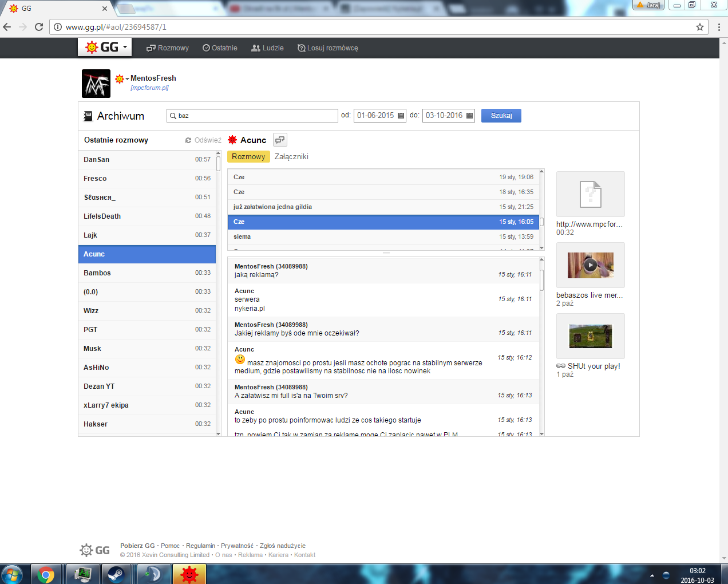Select xLarry7 ekipa conversation

coord(147,405)
